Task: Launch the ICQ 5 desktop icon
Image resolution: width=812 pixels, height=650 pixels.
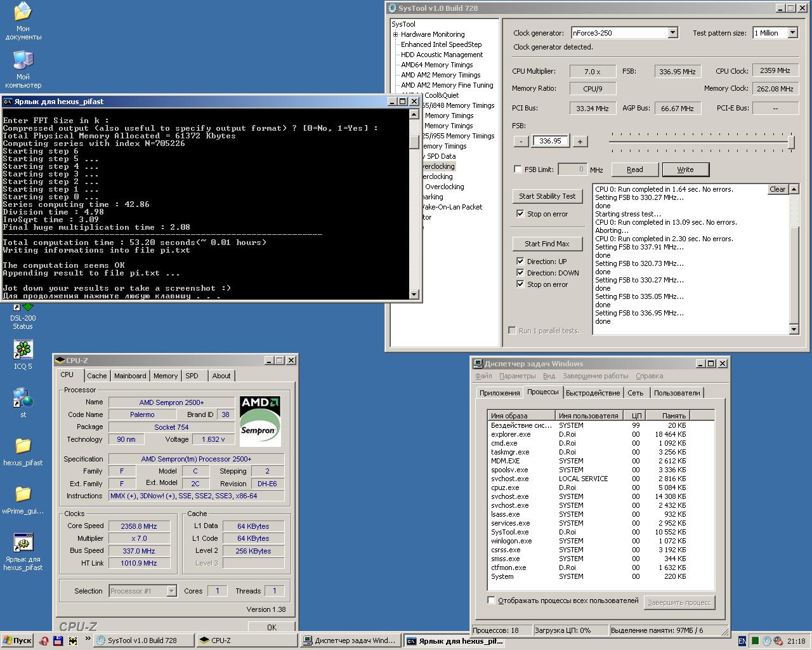Action: (23, 355)
